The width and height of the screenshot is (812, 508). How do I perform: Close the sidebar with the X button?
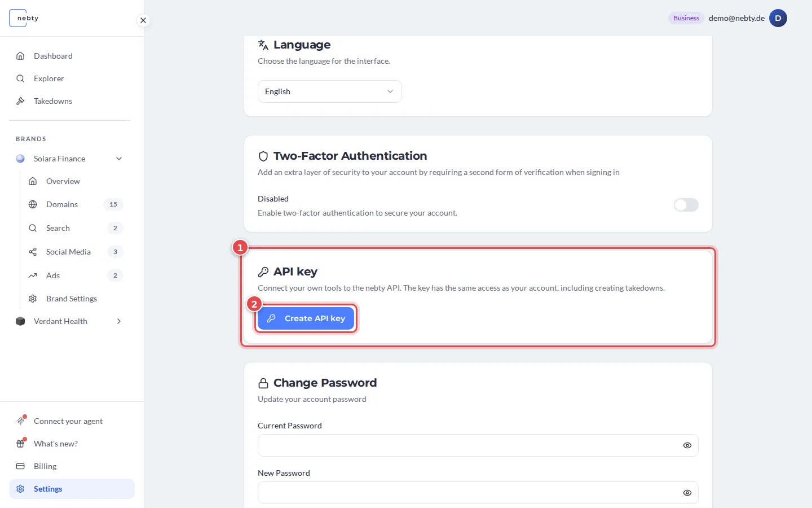[x=143, y=20]
